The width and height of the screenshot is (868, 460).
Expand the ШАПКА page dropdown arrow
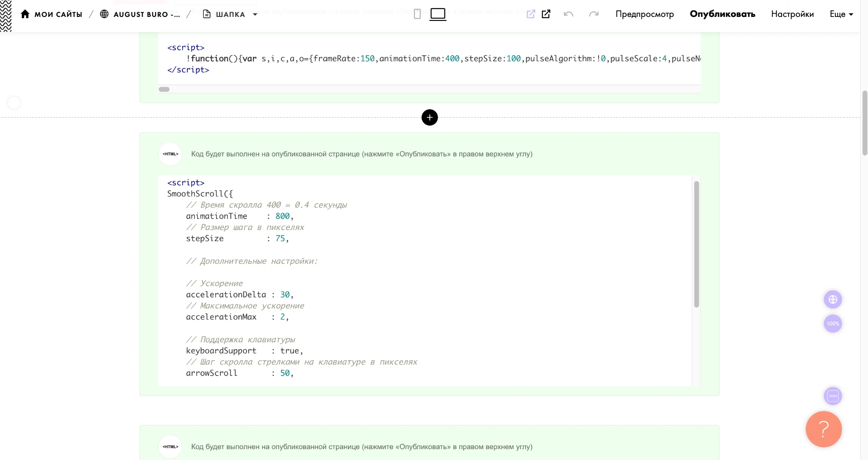click(255, 15)
